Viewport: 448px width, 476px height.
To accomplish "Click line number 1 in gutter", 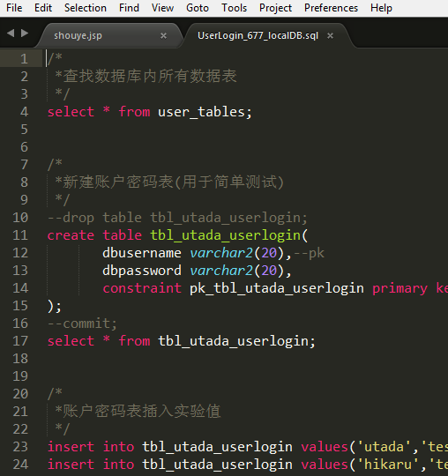I will [x=25, y=59].
